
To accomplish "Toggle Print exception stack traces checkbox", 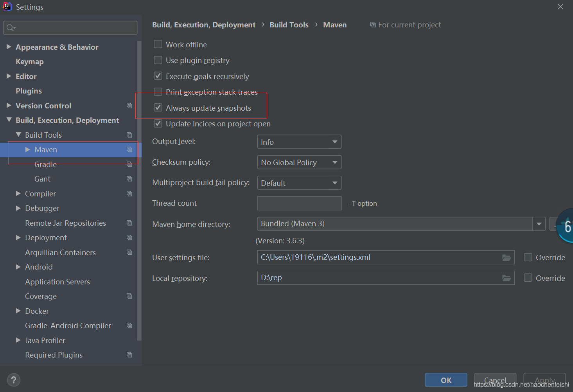I will click(x=158, y=92).
